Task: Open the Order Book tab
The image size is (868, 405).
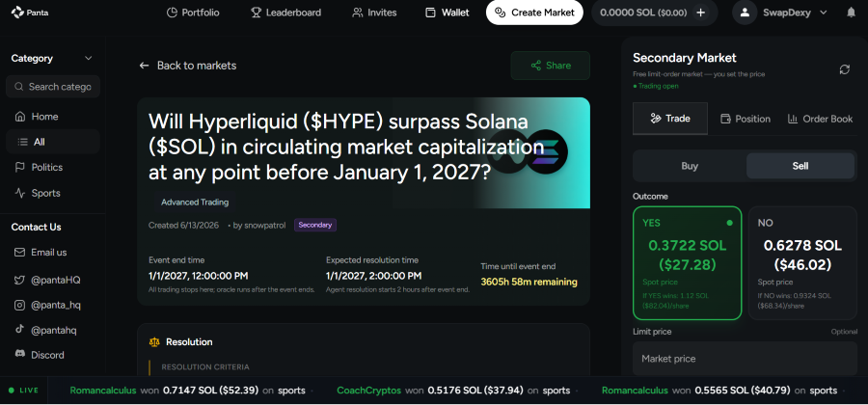Action: coord(821,119)
